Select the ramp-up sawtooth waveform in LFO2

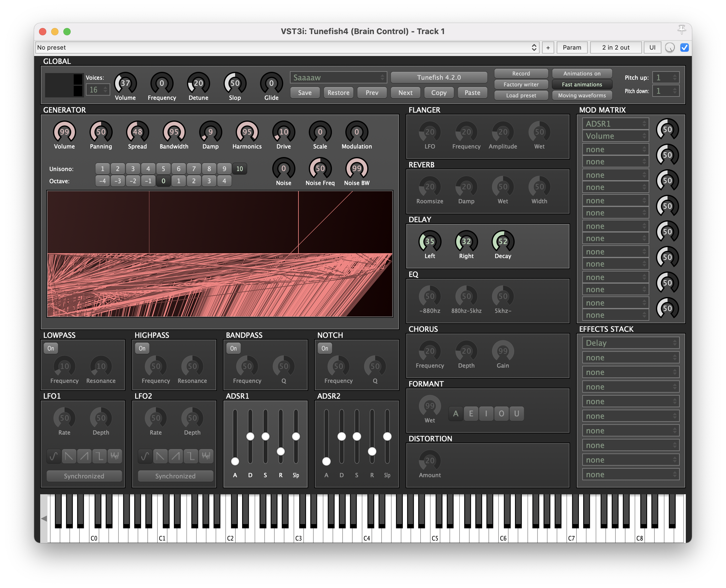point(176,456)
